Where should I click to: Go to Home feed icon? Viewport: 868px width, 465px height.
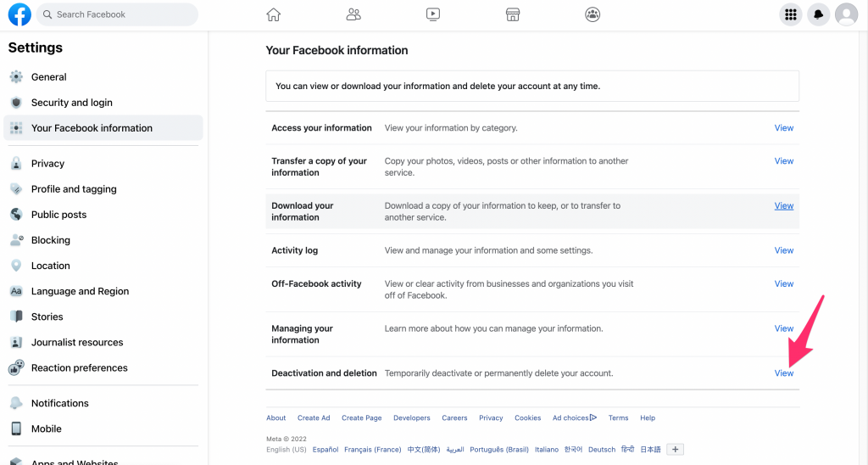(x=273, y=14)
